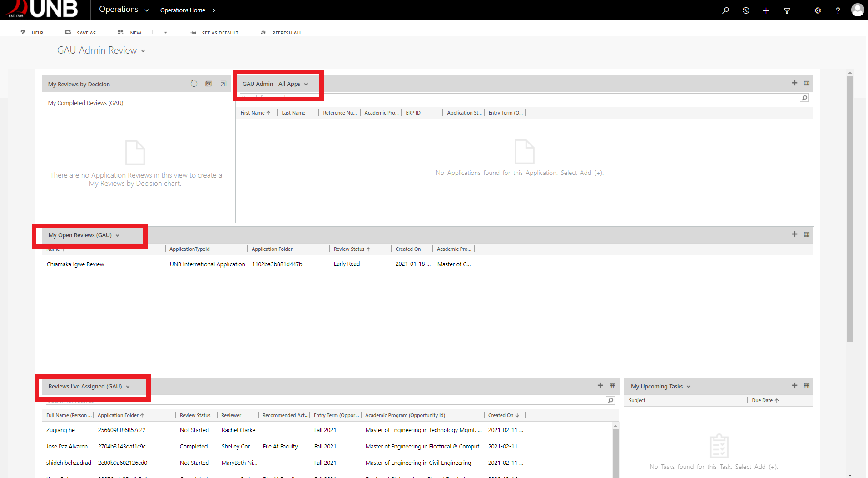Click the advanced find filter icon

tap(787, 10)
